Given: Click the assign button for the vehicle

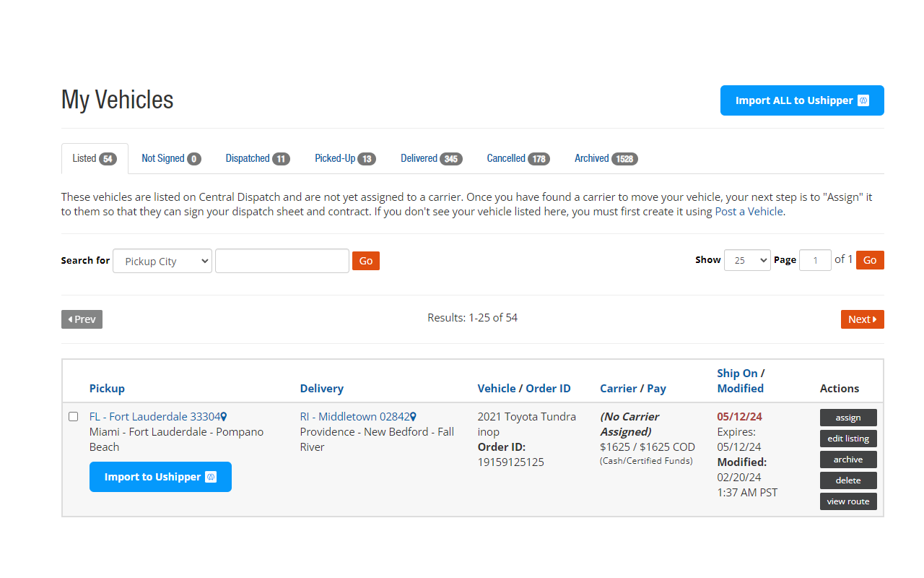Looking at the screenshot, I should [x=848, y=417].
